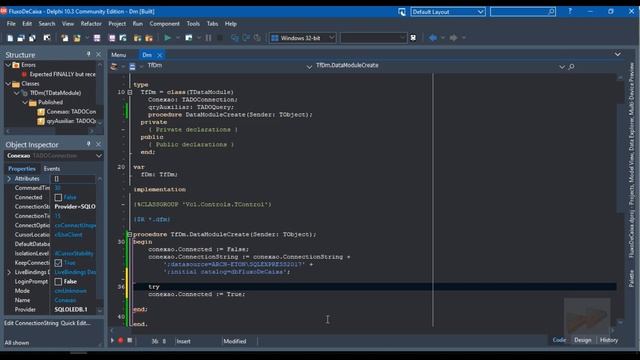Click the Run Until Return debug icon

click(257, 38)
